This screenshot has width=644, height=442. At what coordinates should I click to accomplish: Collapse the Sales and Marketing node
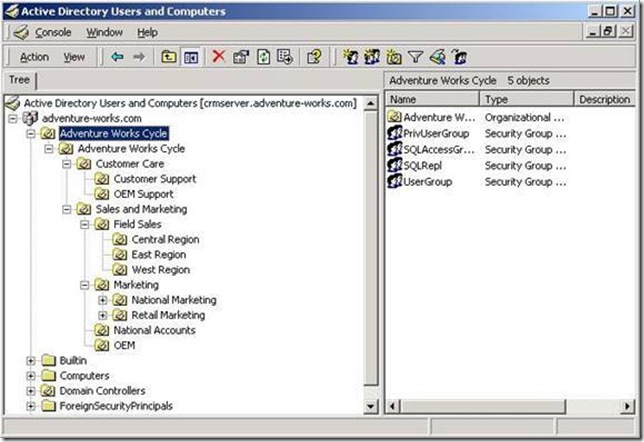(67, 209)
